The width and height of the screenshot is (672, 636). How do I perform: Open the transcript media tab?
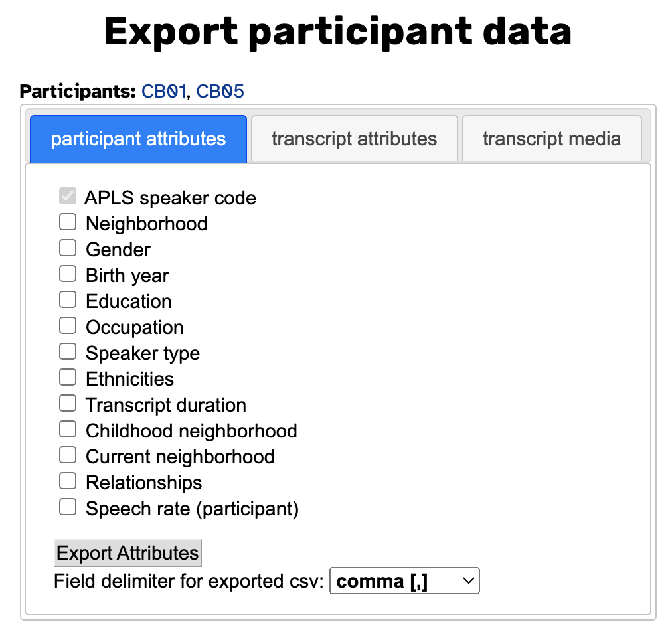[551, 139]
